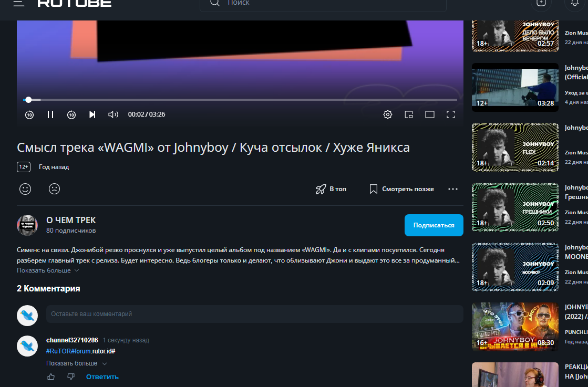Open the three-dots more actions menu
This screenshot has height=387, width=588.
pyautogui.click(x=453, y=189)
